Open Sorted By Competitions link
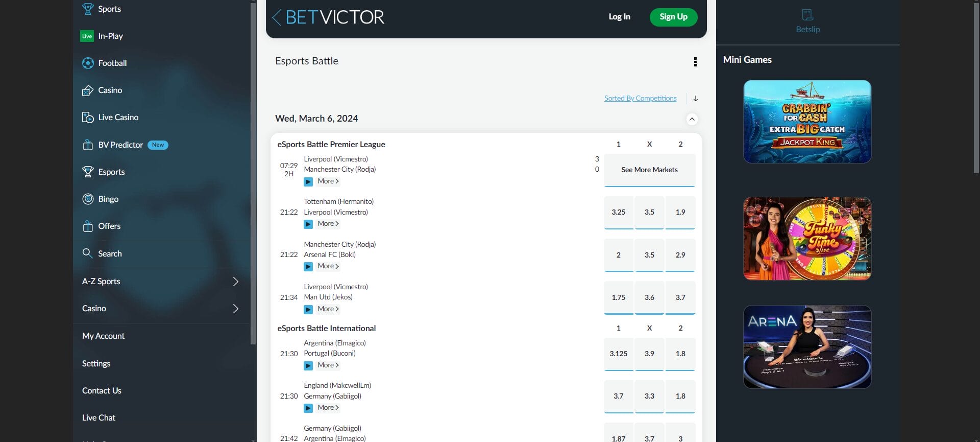Viewport: 980px width, 442px height. 640,98
